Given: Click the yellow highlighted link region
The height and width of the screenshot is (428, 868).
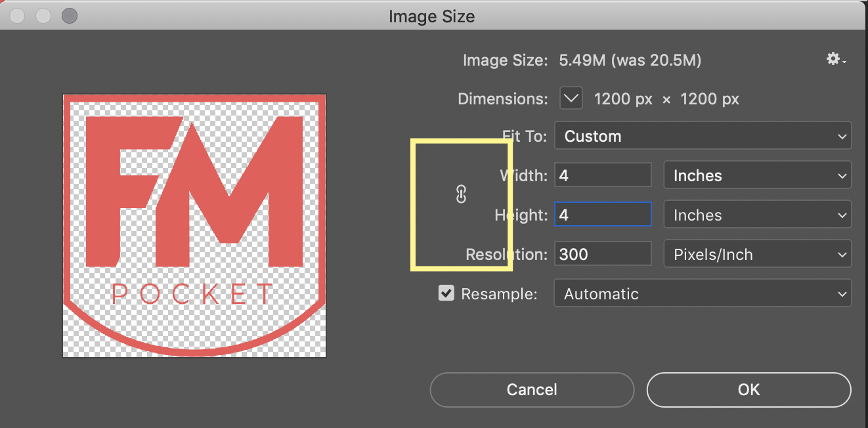Looking at the screenshot, I should (x=460, y=204).
